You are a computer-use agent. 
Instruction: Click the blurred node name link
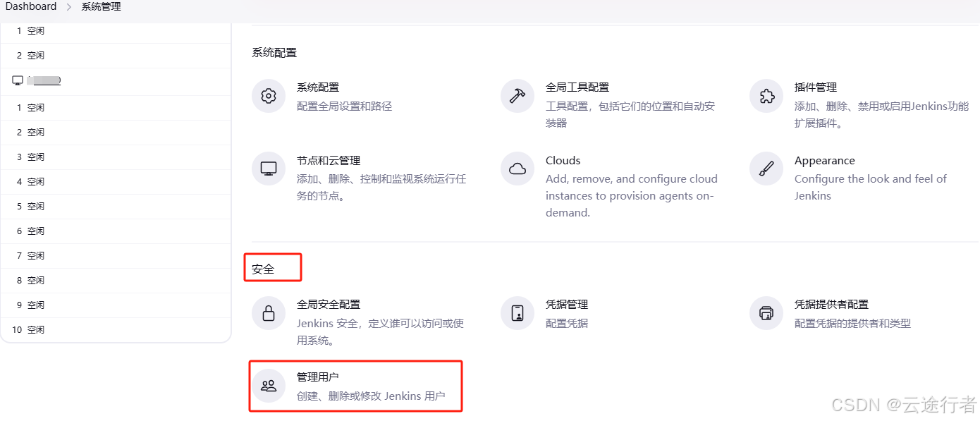click(44, 80)
